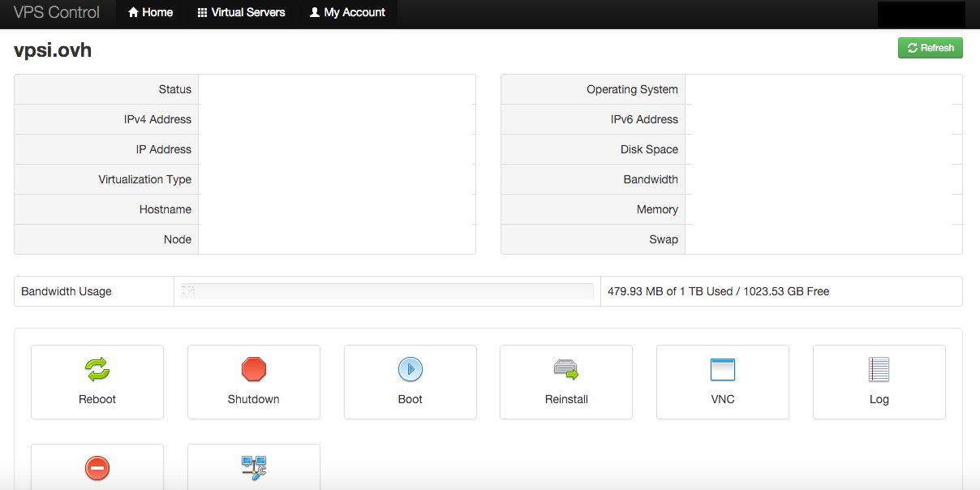Click the red no-entry circle icon tile
Screen dimensions: 980x490
pos(97,468)
